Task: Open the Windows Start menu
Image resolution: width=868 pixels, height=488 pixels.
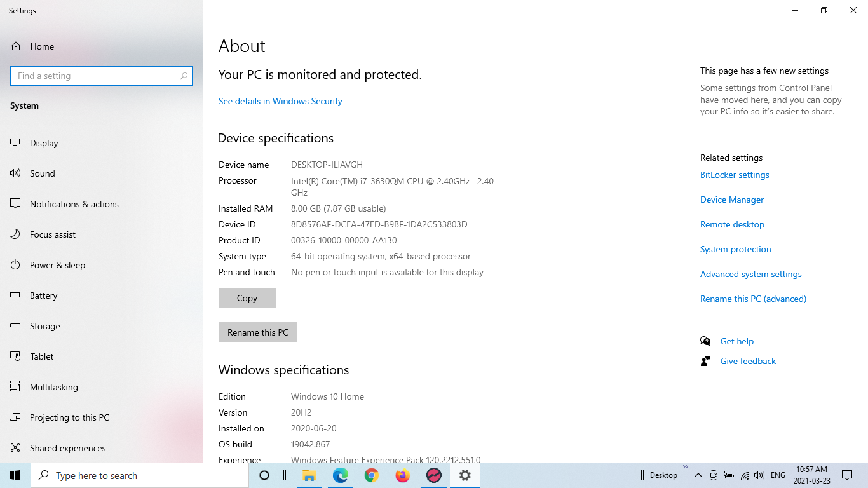Action: (x=15, y=475)
